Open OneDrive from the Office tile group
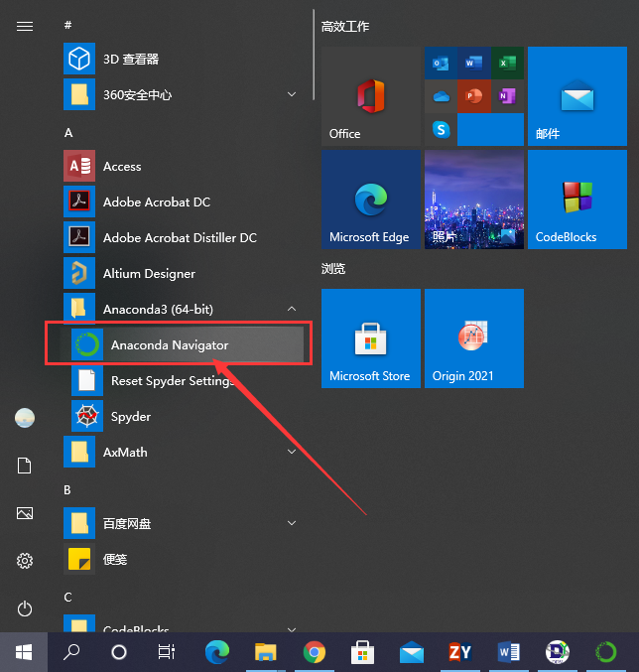 (441, 96)
